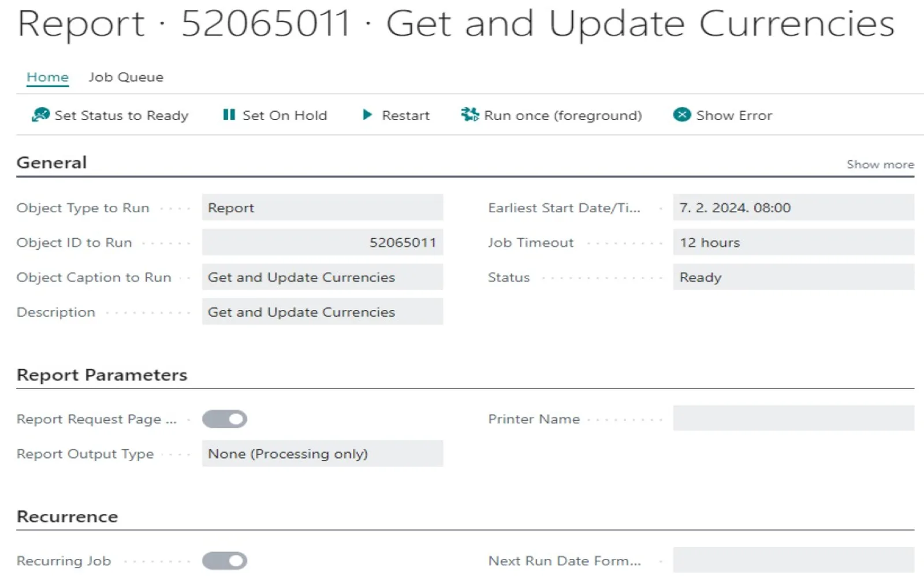Click the empty Printer Name field
Screen dimensions: 924x578
pyautogui.click(x=793, y=418)
